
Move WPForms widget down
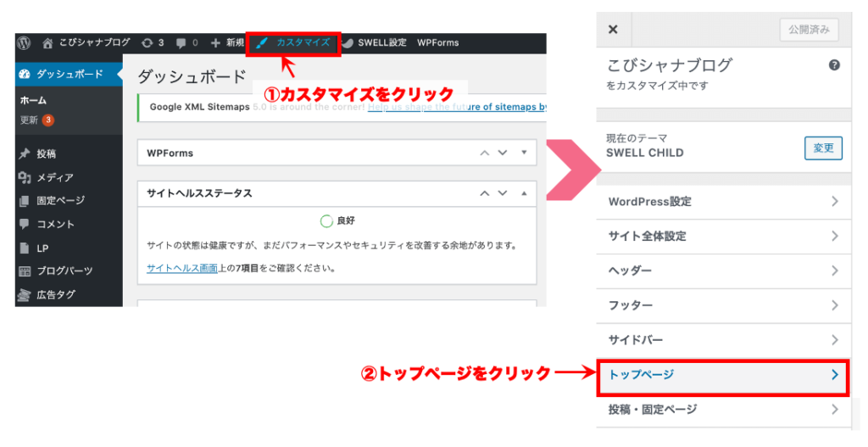coord(503,153)
